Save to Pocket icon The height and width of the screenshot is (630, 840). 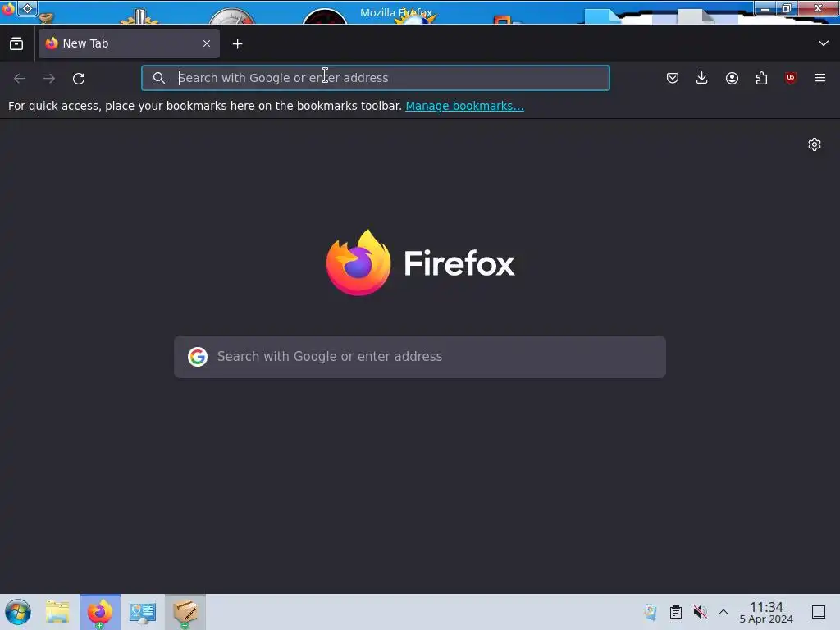click(x=673, y=78)
